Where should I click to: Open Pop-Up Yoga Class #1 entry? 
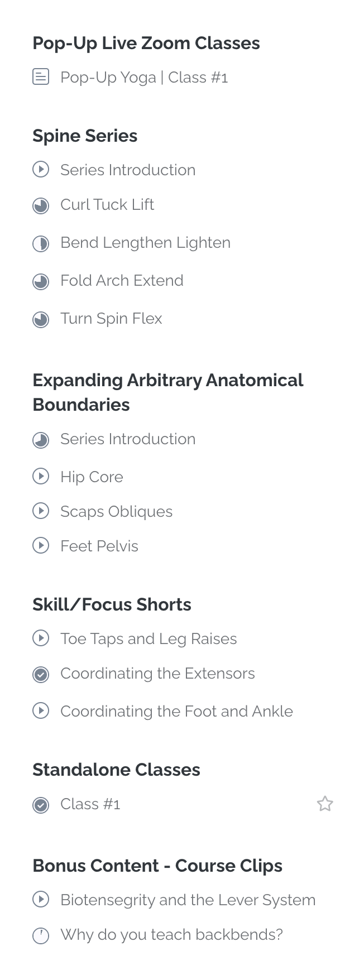(144, 77)
